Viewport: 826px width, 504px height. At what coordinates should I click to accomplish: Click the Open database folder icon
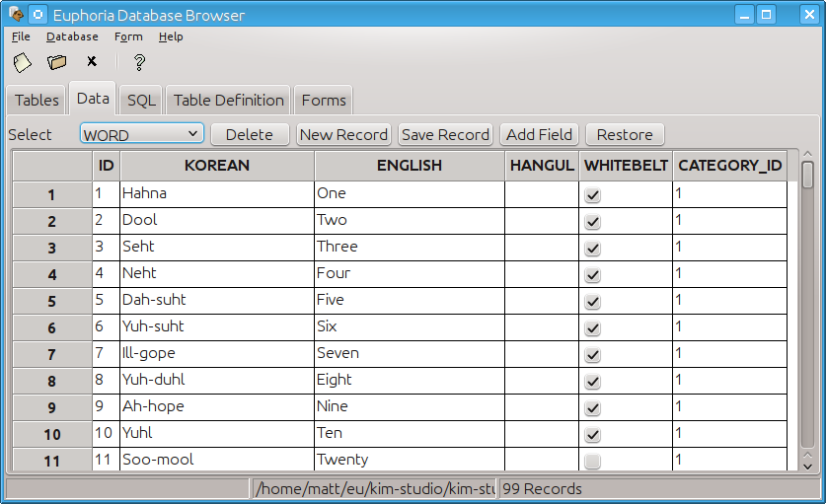pyautogui.click(x=57, y=62)
